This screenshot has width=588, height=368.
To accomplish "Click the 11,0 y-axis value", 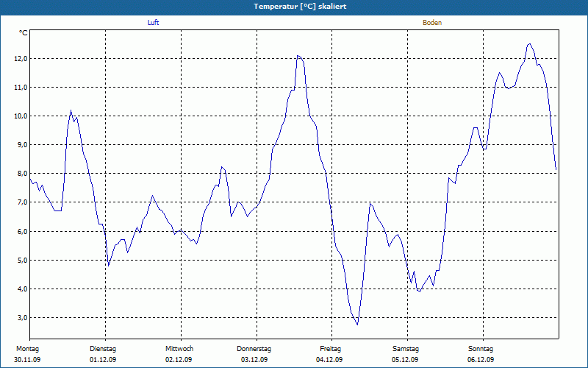I will pos(21,87).
